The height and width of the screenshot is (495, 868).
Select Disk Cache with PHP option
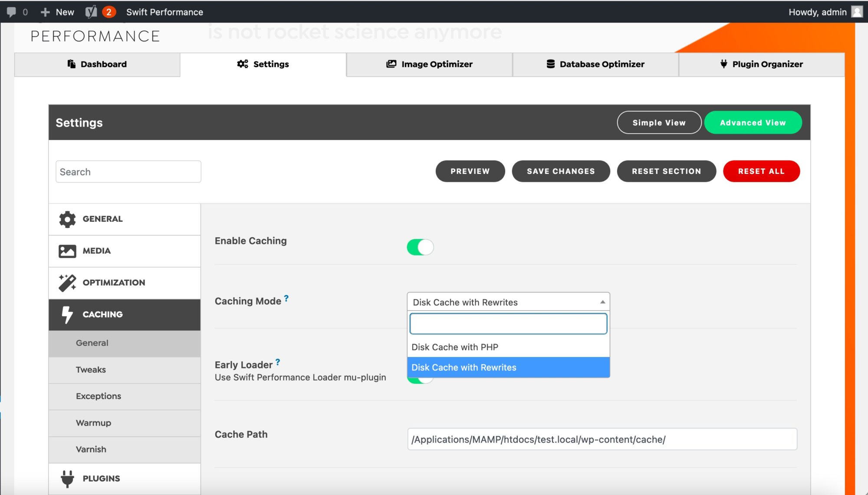(x=455, y=347)
